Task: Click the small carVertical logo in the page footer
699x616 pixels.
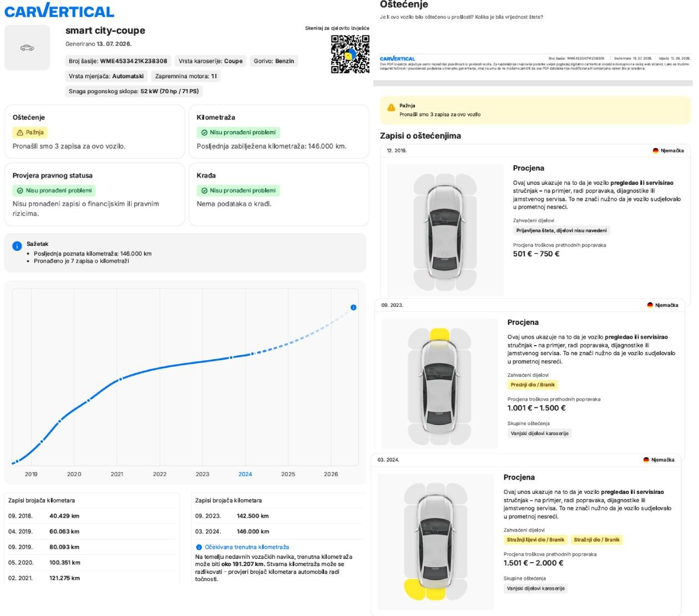Action: click(x=397, y=58)
